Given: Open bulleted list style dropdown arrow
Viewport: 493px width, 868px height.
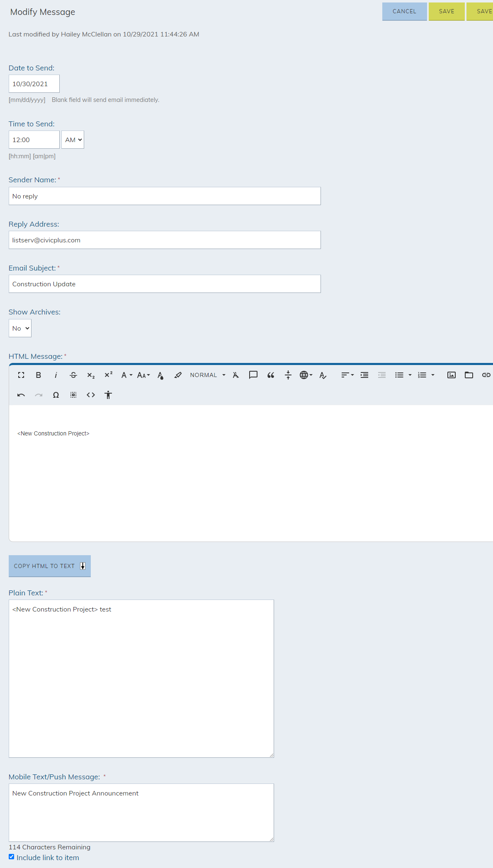Looking at the screenshot, I should 410,375.
